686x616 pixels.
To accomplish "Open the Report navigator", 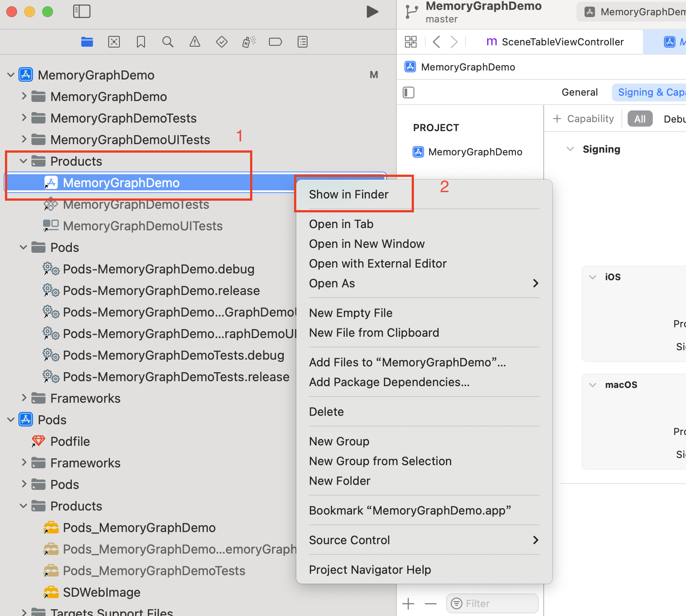I will click(303, 42).
